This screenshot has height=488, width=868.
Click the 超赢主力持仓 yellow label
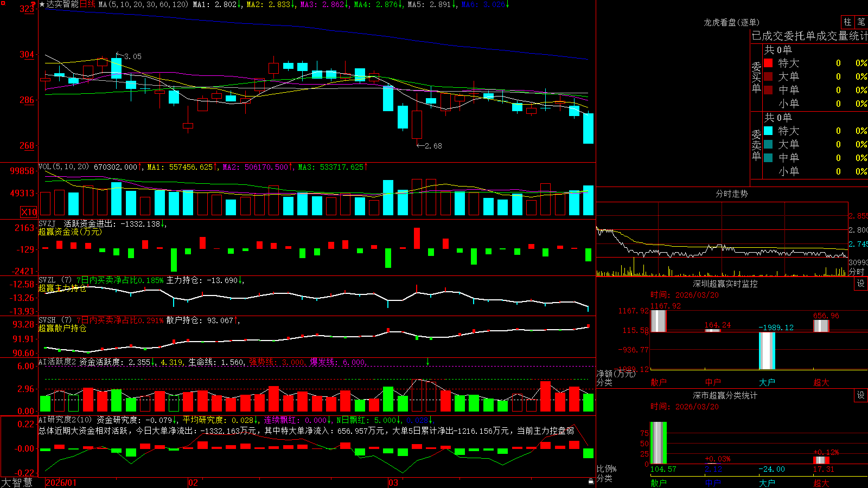tap(62, 288)
